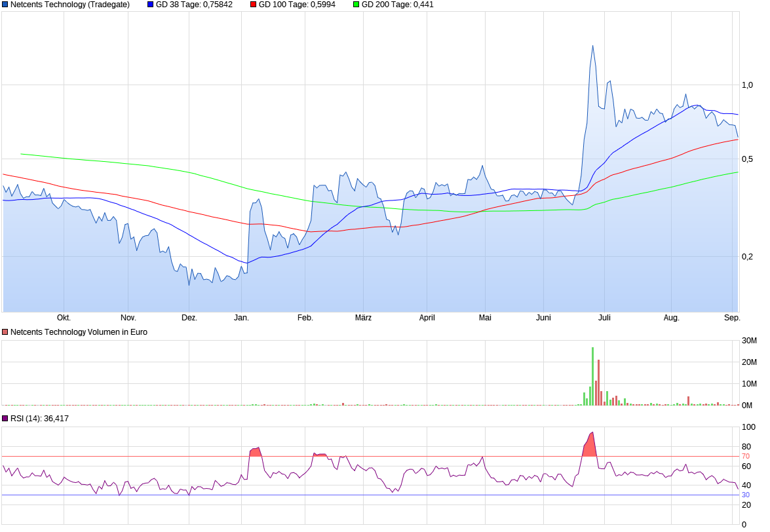
Task: Click the Feb. month label on the axis
Action: (305, 318)
